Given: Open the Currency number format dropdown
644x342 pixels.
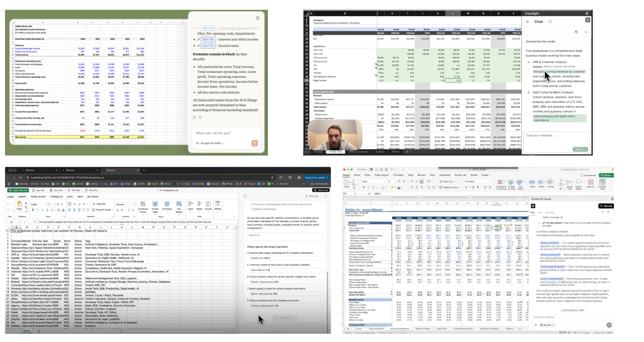Looking at the screenshot, I should pyautogui.click(x=491, y=182).
